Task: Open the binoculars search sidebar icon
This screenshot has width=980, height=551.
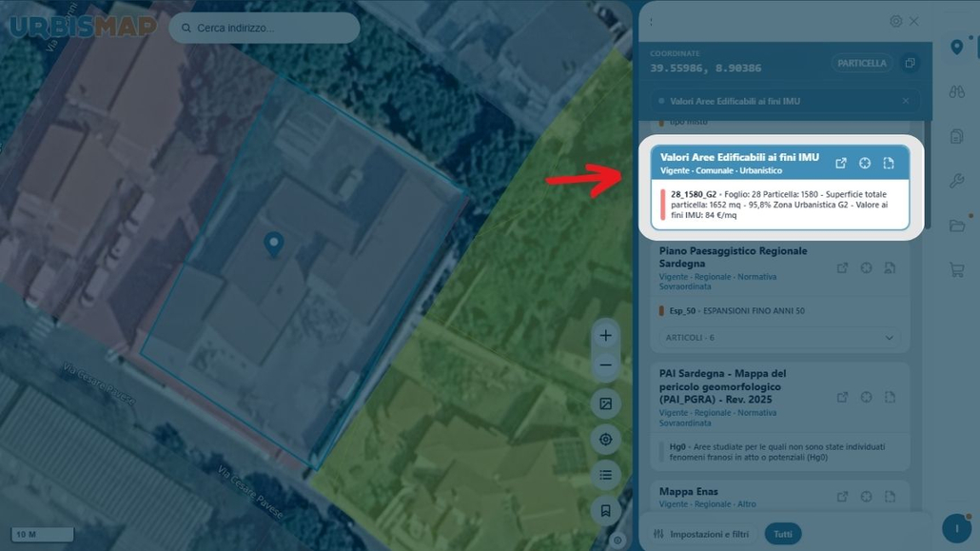Action: [x=956, y=92]
